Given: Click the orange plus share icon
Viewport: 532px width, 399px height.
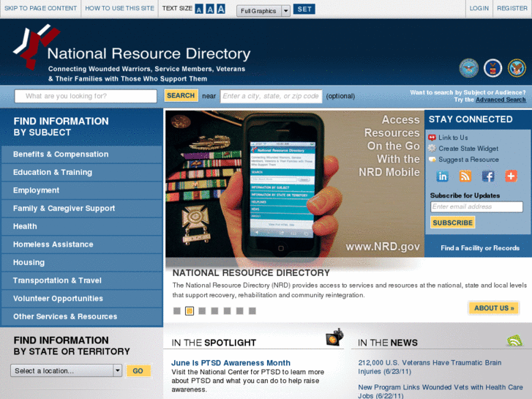Looking at the screenshot, I should 511,176.
